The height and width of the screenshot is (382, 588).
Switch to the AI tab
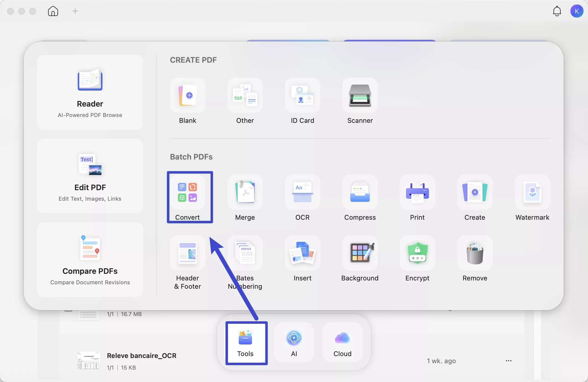click(x=294, y=343)
